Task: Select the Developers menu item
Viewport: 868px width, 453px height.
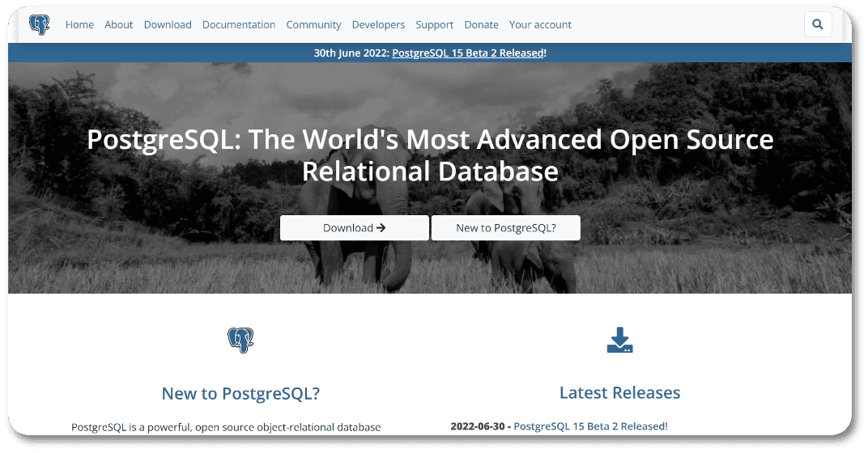Action: (x=378, y=25)
